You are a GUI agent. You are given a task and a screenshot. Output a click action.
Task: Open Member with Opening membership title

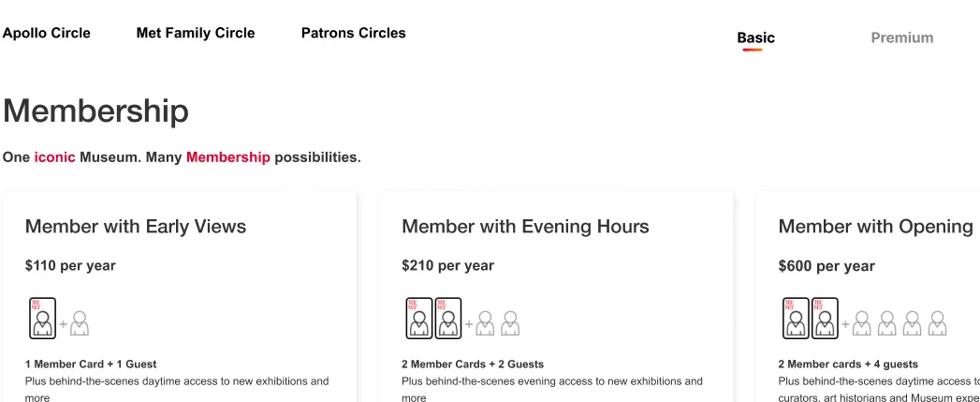[x=876, y=227]
